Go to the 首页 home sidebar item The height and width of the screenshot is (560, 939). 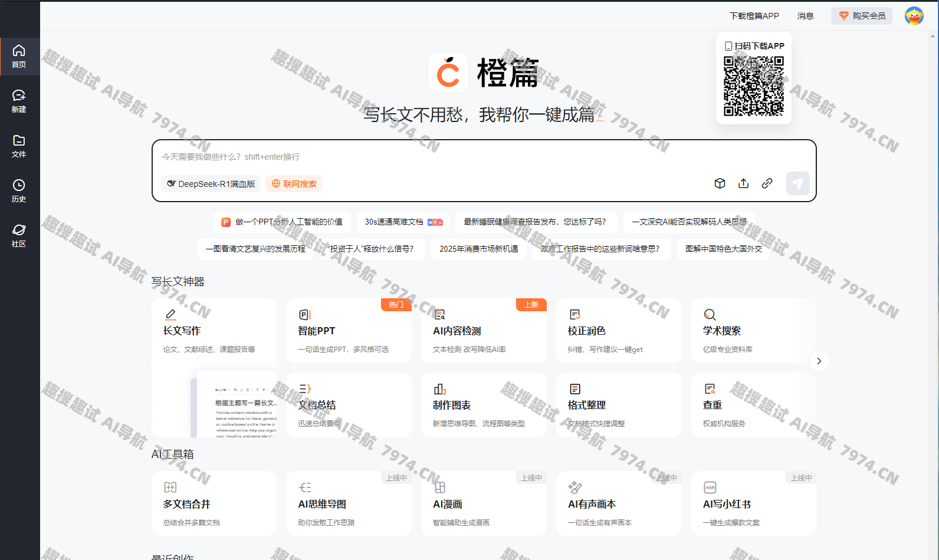[x=19, y=57]
